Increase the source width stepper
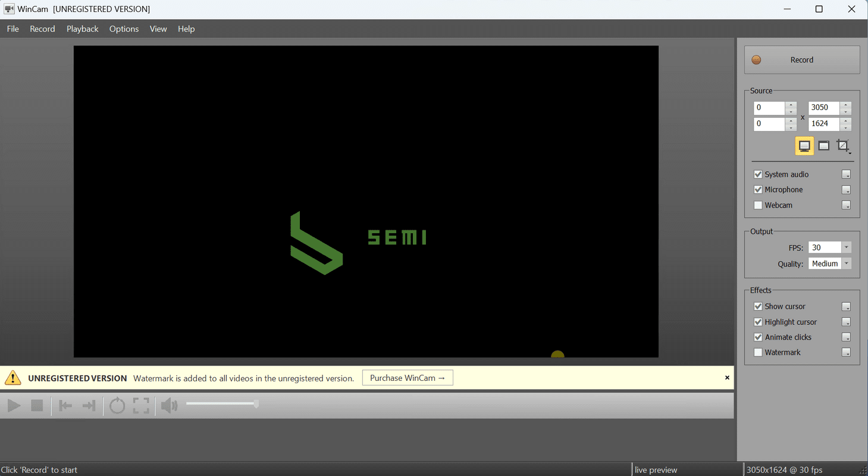Screen dimensions: 868x476 [x=846, y=105]
